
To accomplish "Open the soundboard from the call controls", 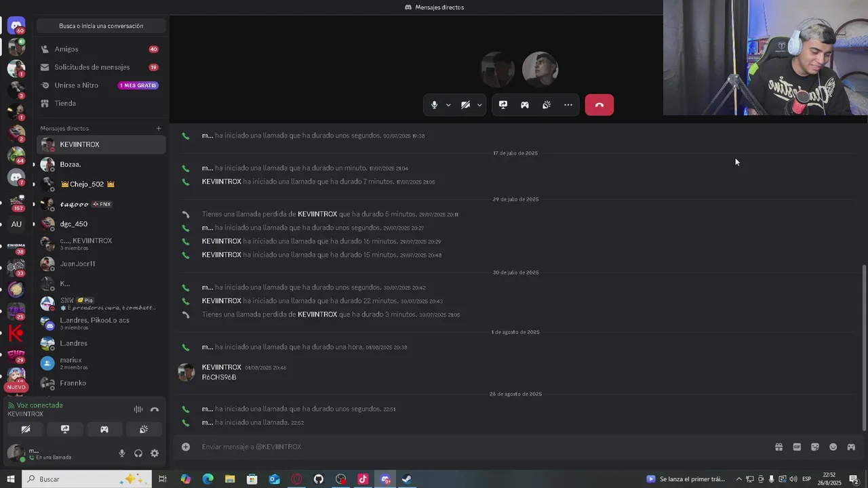I will [x=547, y=105].
